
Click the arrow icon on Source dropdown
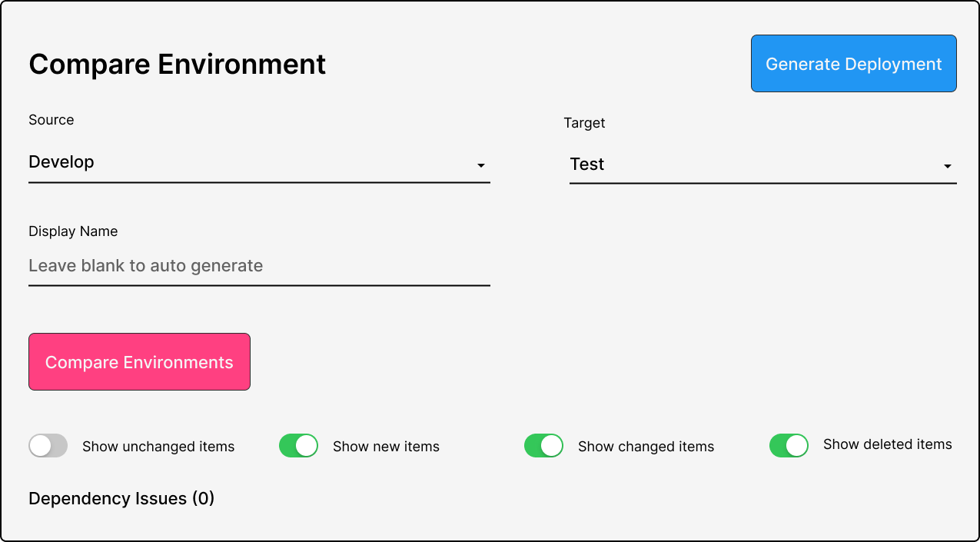481,165
